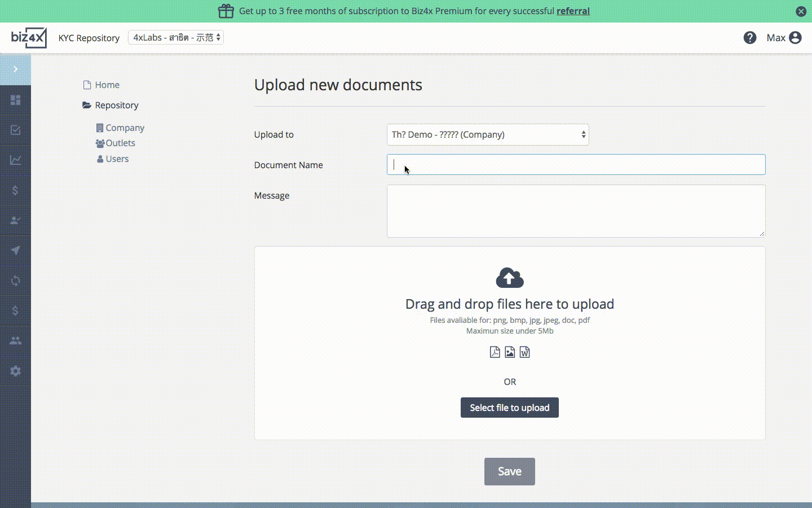Click the cloud upload icon
Viewport: 812px width, 508px height.
[x=510, y=278]
